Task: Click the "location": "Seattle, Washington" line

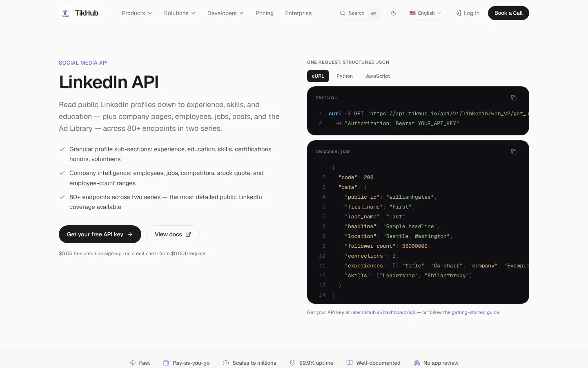Action: click(x=399, y=236)
